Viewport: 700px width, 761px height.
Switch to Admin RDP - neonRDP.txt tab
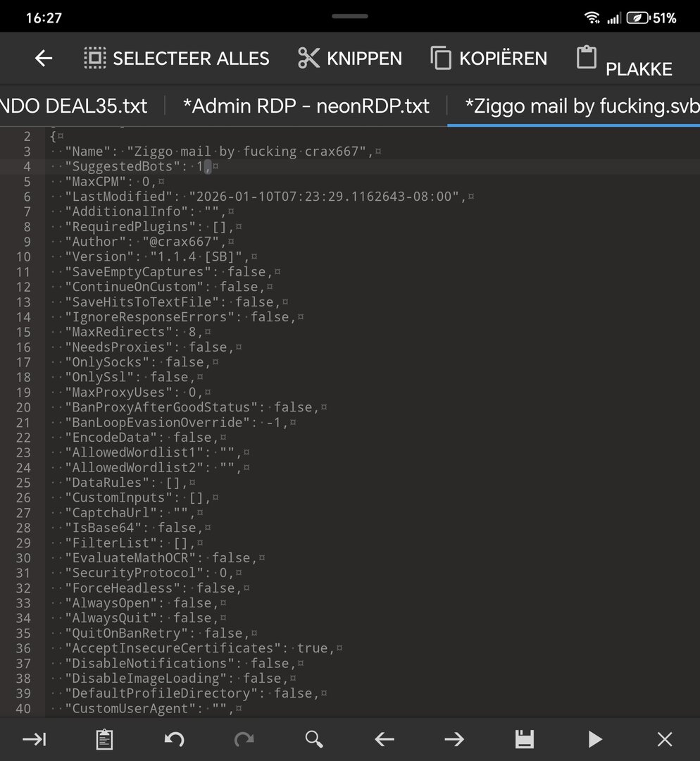click(x=306, y=106)
